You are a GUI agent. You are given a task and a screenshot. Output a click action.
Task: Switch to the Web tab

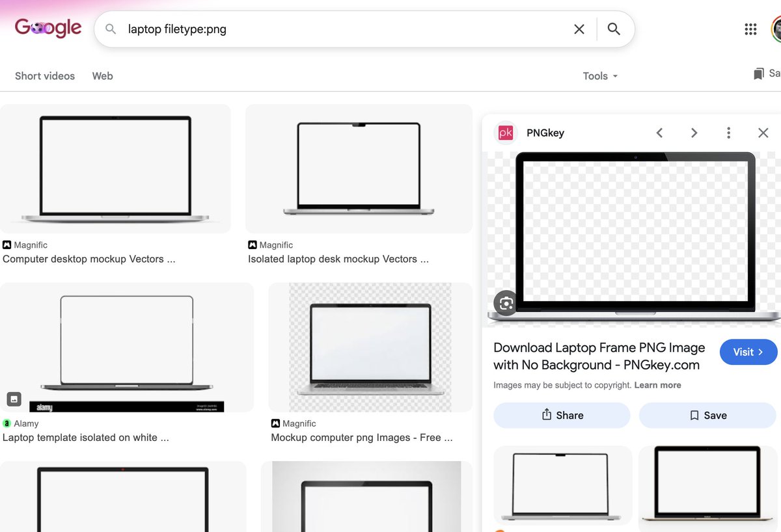click(102, 76)
